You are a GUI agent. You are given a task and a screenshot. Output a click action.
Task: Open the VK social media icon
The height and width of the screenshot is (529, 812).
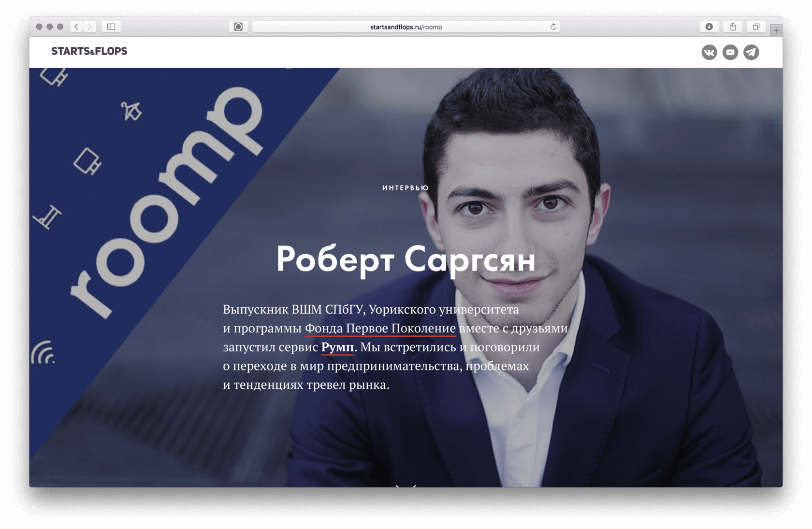coord(709,52)
